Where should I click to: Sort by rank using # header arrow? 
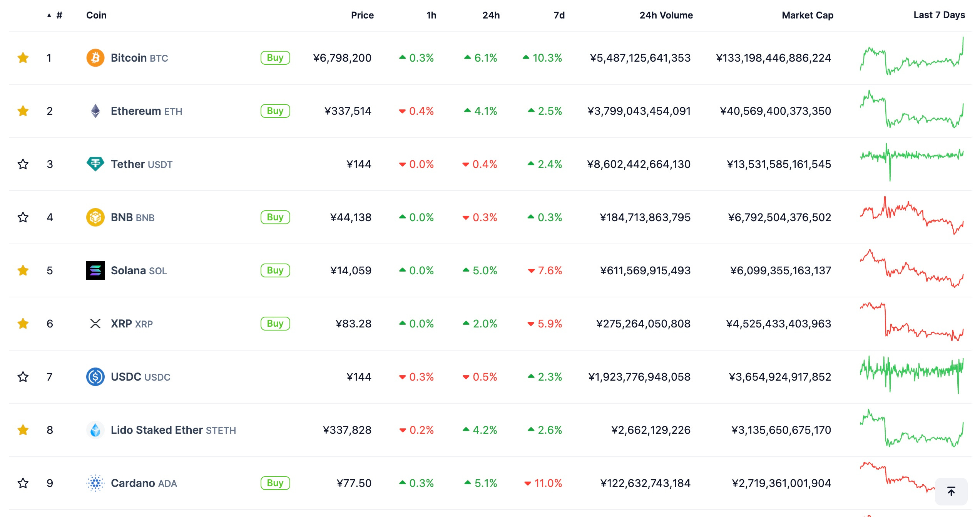pos(55,15)
